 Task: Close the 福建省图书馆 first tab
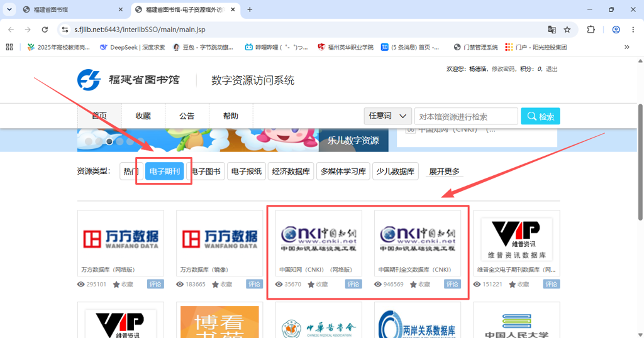pyautogui.click(x=120, y=9)
